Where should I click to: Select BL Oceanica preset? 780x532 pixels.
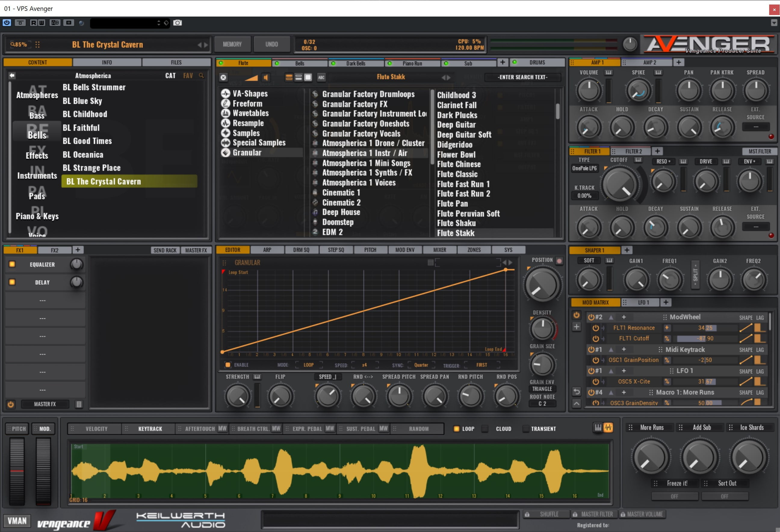coord(83,155)
